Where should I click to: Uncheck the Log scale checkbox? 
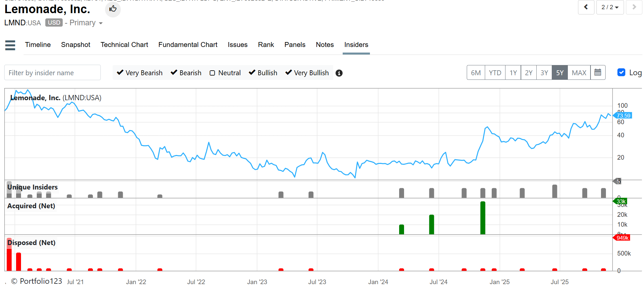(x=621, y=73)
